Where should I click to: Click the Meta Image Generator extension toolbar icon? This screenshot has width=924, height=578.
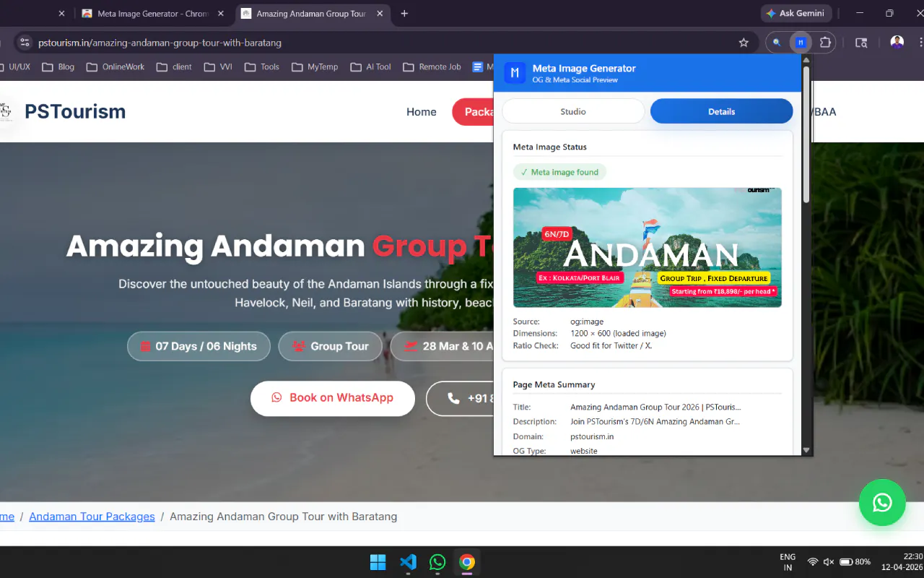click(x=800, y=43)
